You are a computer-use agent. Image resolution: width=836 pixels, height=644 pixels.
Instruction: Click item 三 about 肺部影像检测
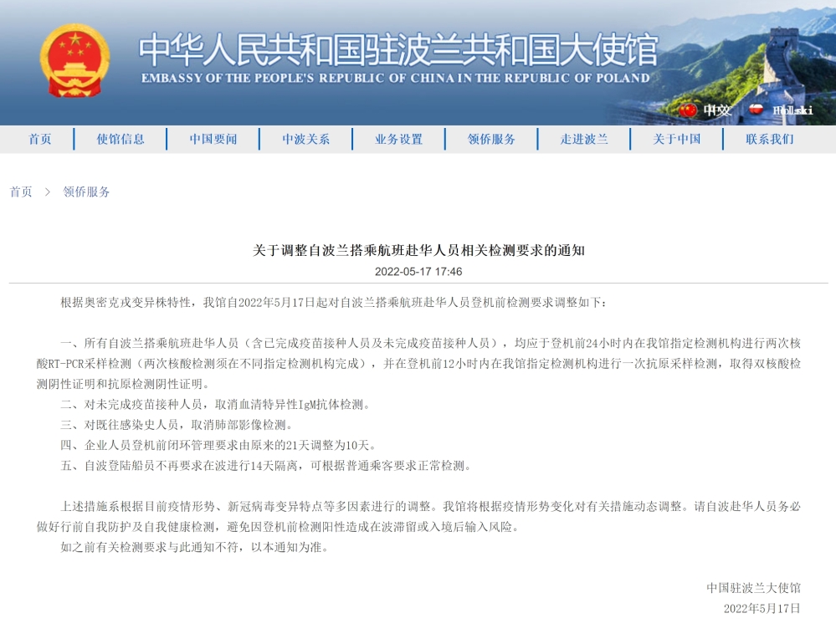[x=177, y=425]
